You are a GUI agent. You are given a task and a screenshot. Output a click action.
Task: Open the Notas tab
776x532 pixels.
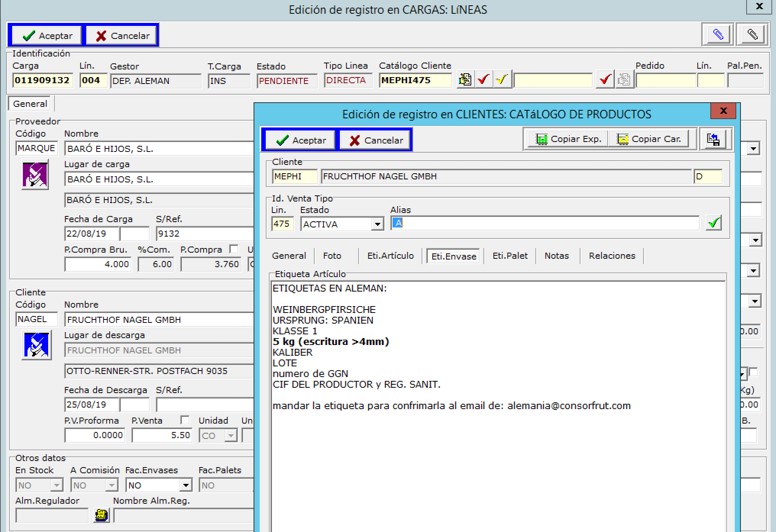(x=556, y=256)
